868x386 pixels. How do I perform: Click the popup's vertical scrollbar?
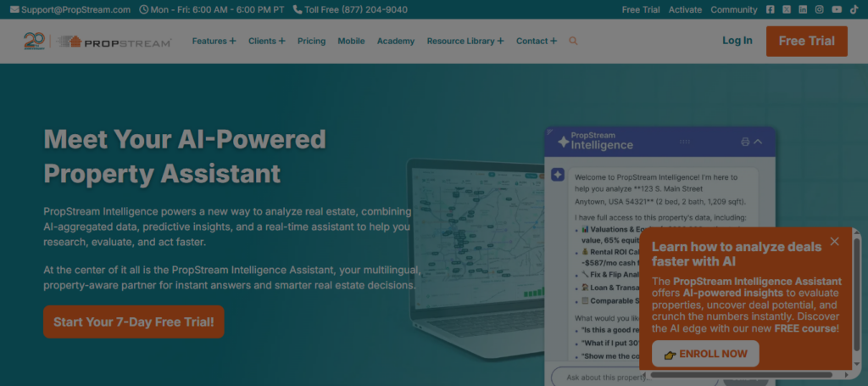(857, 296)
